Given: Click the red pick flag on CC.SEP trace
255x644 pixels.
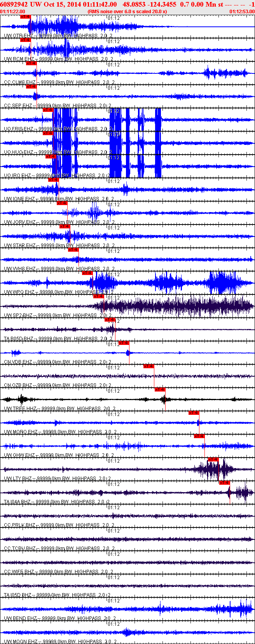Looking at the screenshot, I should coord(31,87).
